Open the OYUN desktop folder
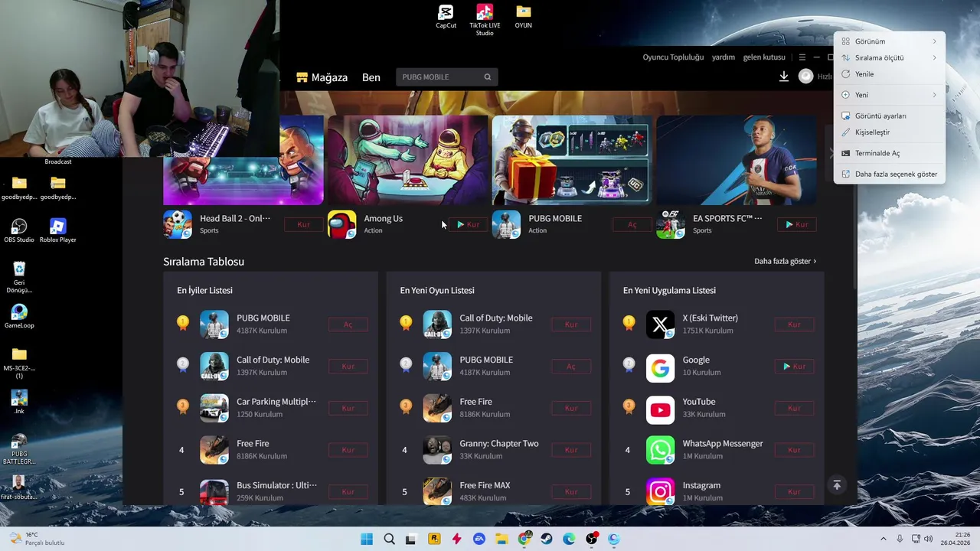The image size is (980, 551). click(x=523, y=17)
